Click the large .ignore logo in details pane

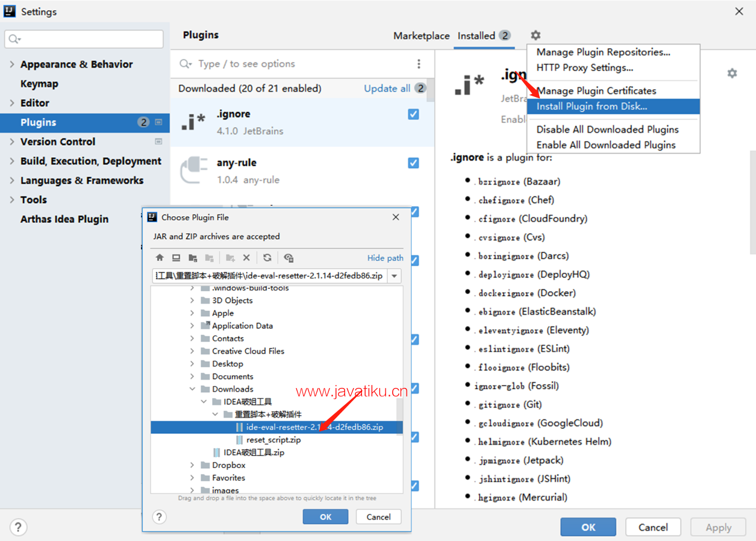click(x=469, y=86)
